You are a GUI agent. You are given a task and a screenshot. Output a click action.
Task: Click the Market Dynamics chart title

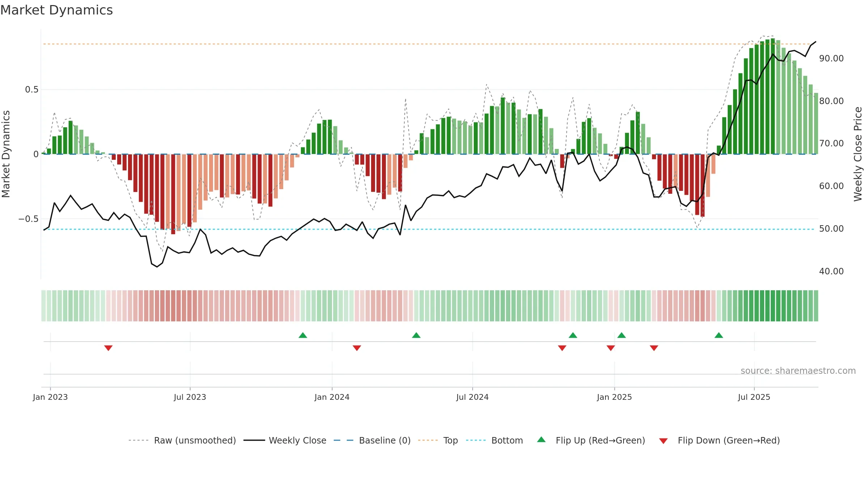[x=56, y=10]
